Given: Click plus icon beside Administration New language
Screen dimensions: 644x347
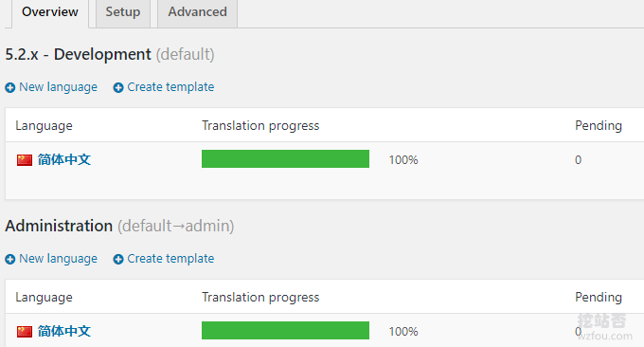Looking at the screenshot, I should (10, 259).
